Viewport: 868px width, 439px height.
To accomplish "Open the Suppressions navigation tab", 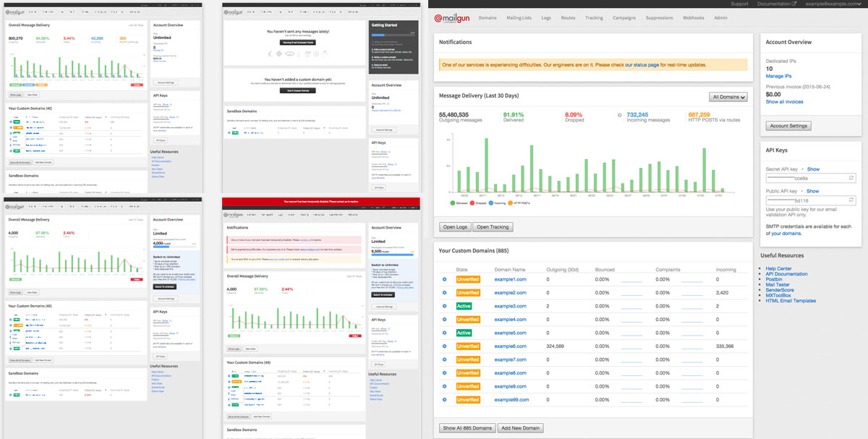I will [658, 18].
